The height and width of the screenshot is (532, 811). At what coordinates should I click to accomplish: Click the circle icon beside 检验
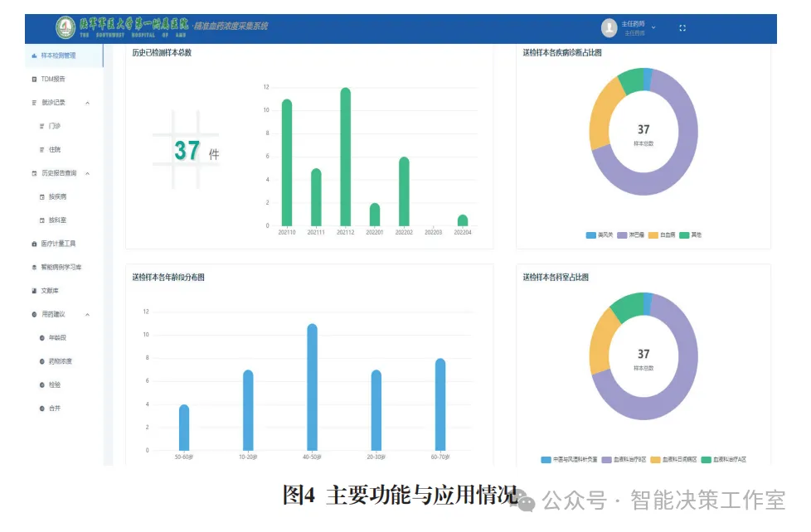(x=42, y=385)
